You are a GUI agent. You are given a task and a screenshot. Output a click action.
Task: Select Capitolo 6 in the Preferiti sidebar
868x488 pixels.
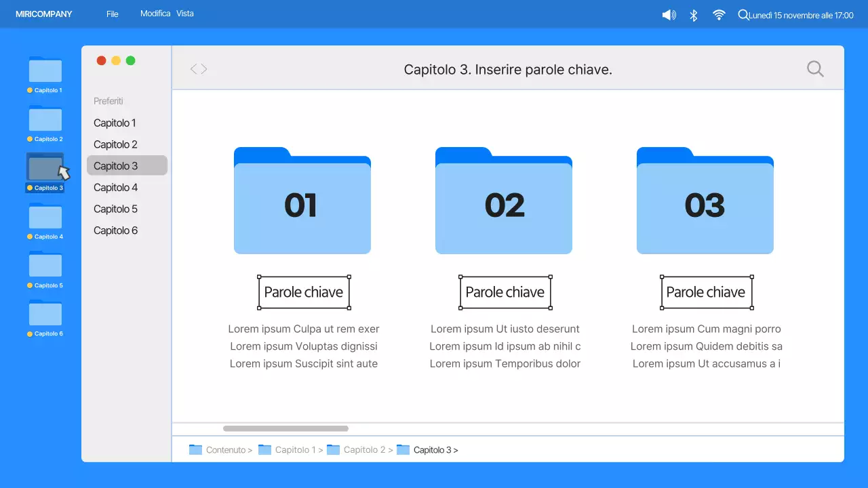(115, 230)
